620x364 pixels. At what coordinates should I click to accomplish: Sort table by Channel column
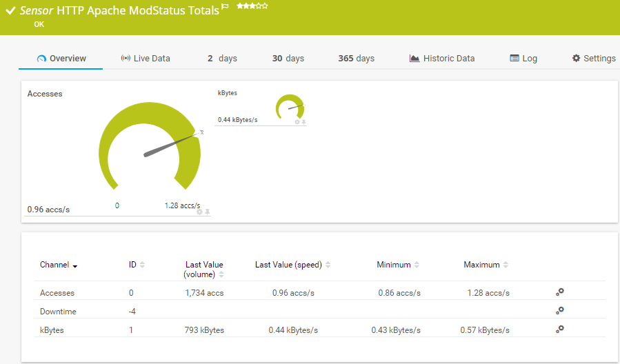tap(59, 265)
